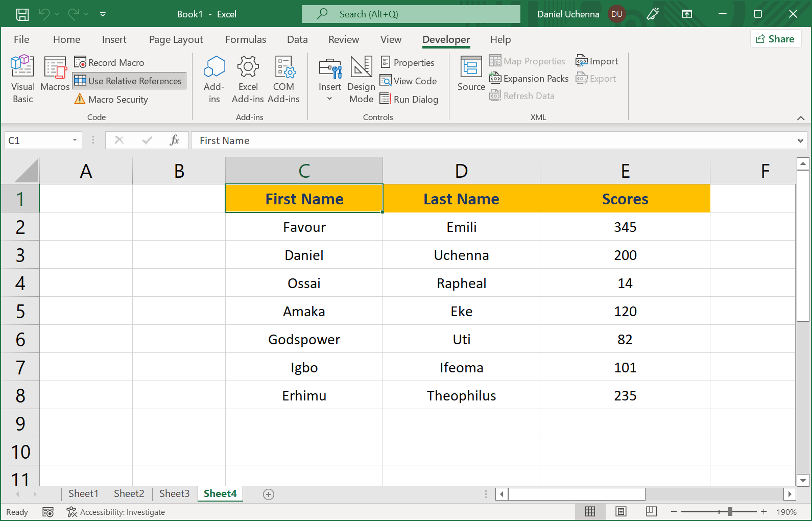The height and width of the screenshot is (521, 812).
Task: Click the Record Macro icon
Action: point(80,62)
